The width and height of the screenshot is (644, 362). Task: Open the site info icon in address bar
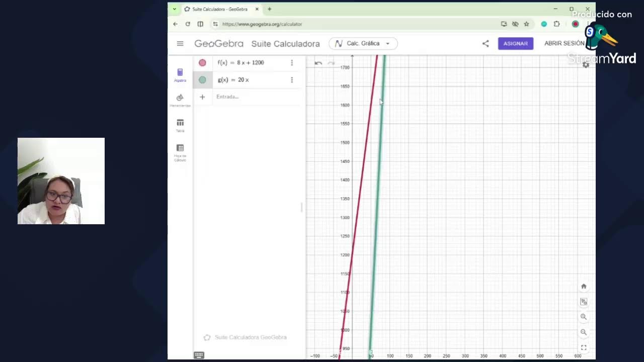coord(215,24)
